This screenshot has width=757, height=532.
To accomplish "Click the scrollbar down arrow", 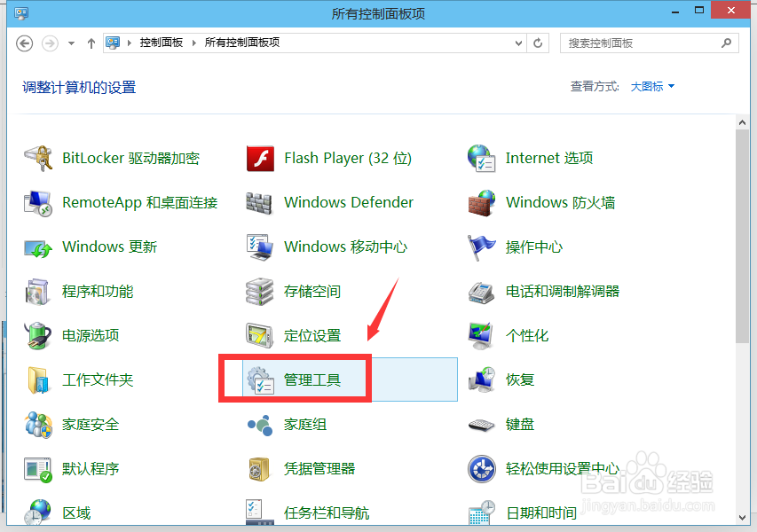I will tap(742, 518).
